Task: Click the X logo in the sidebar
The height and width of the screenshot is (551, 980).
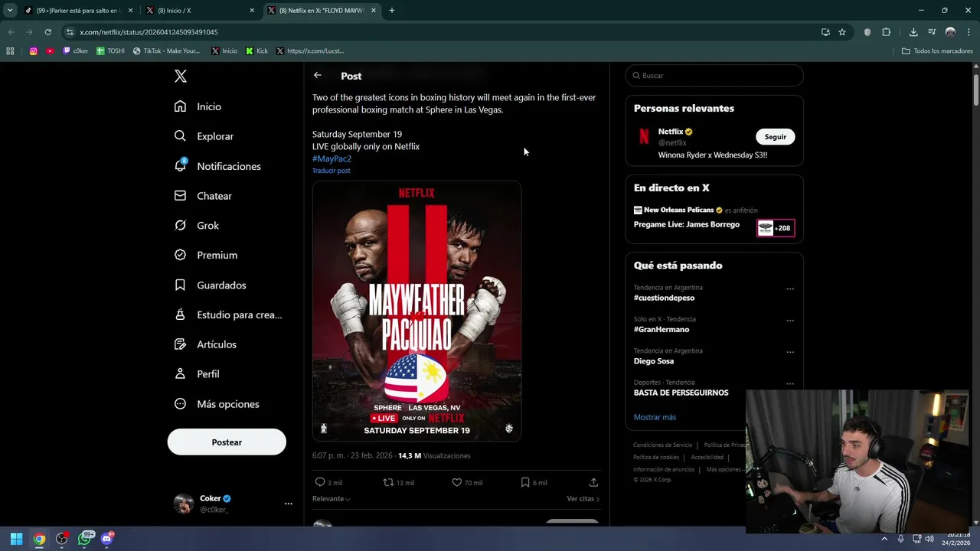Action: click(x=181, y=76)
